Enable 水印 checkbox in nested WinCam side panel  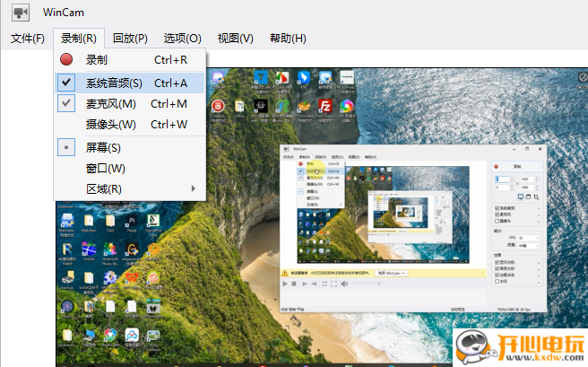pyautogui.click(x=497, y=281)
